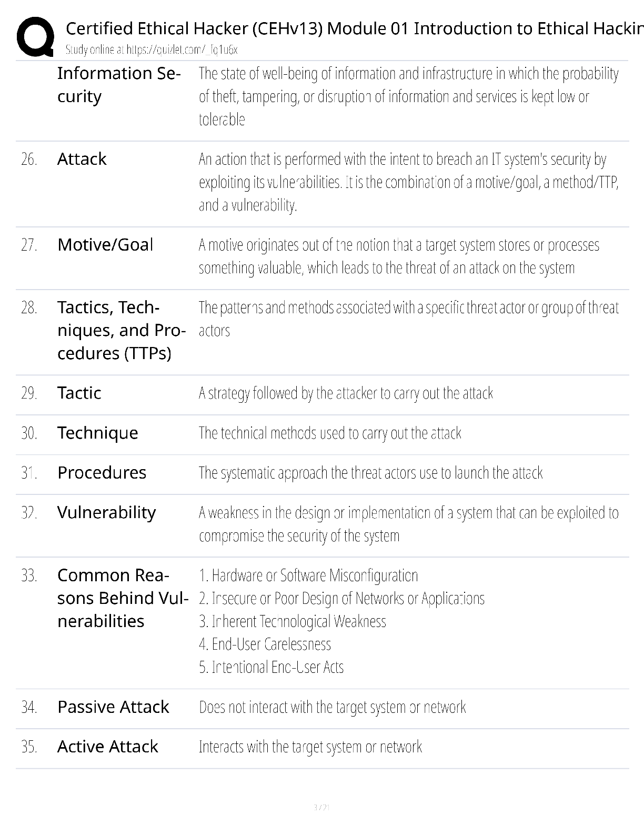Click the Technique term in row 30

point(98,433)
